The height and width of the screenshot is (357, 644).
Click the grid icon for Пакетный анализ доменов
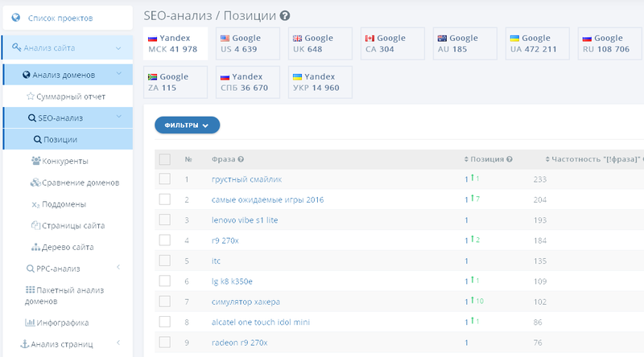30,289
